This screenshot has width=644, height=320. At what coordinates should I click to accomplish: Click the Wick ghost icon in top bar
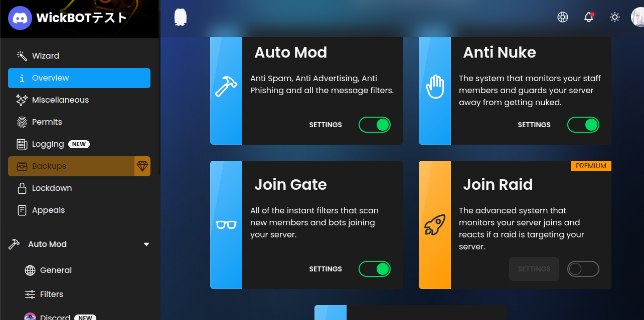pos(180,17)
